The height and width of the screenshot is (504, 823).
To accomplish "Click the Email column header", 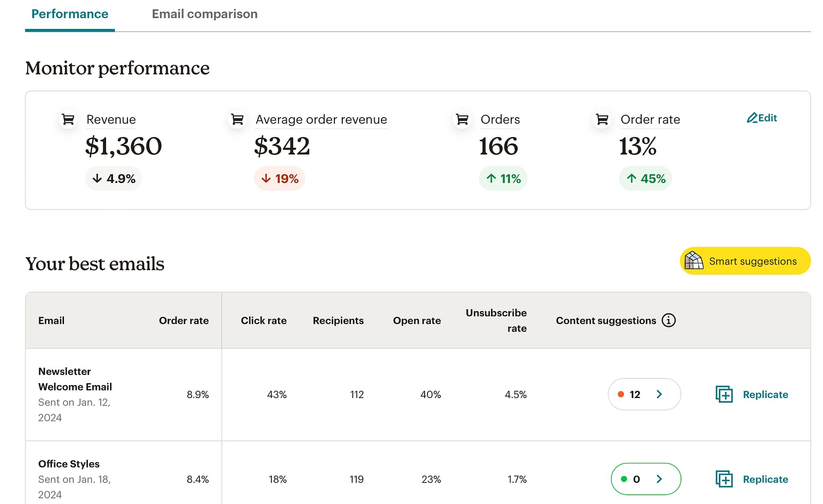I will click(x=51, y=321).
